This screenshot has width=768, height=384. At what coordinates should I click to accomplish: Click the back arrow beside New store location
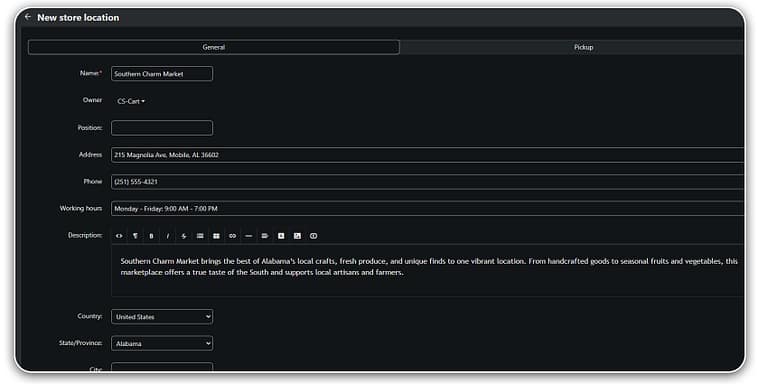(x=27, y=17)
